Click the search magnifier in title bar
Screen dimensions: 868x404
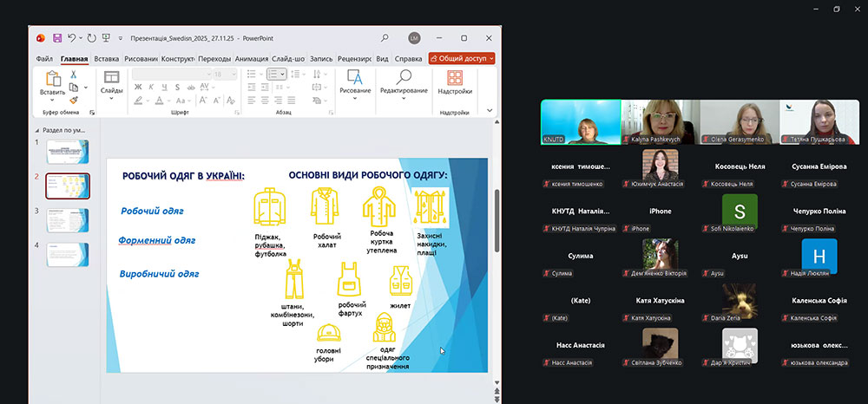point(385,38)
